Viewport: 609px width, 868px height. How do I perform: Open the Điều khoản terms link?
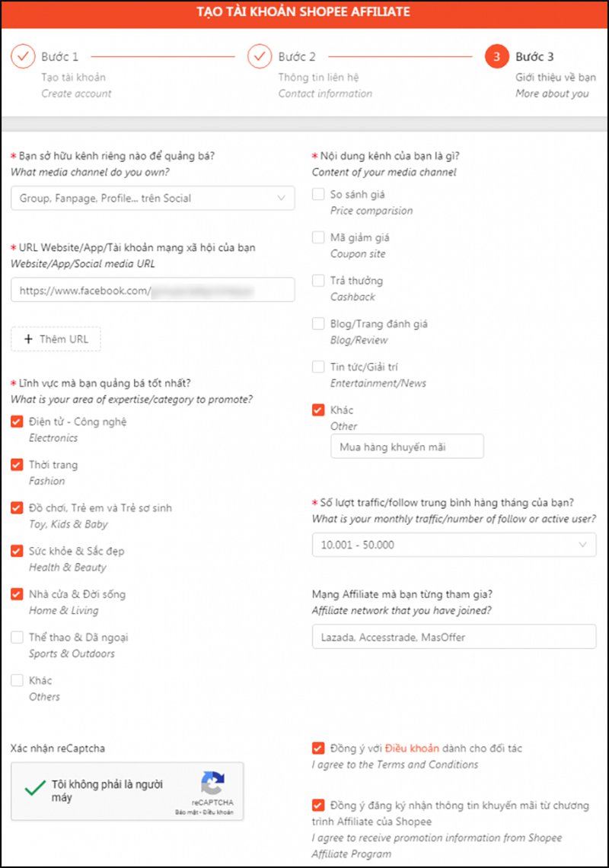[x=413, y=749]
